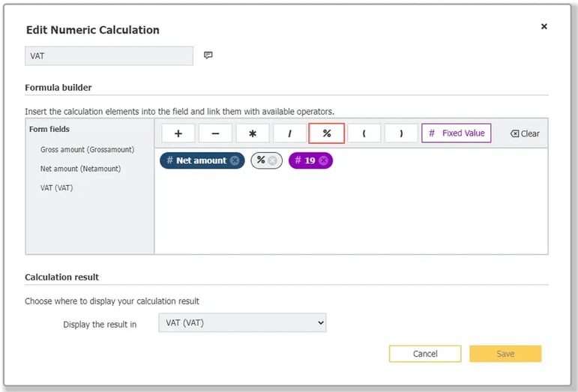Click the plus operator button

pyautogui.click(x=178, y=133)
